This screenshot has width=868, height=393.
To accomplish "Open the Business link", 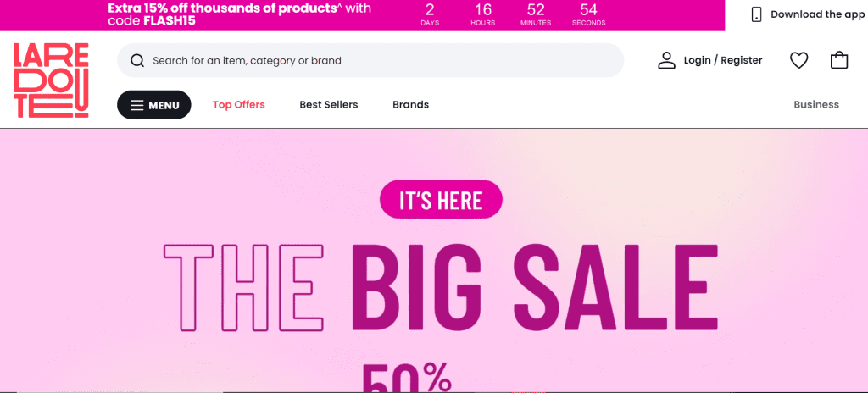I will [x=816, y=105].
